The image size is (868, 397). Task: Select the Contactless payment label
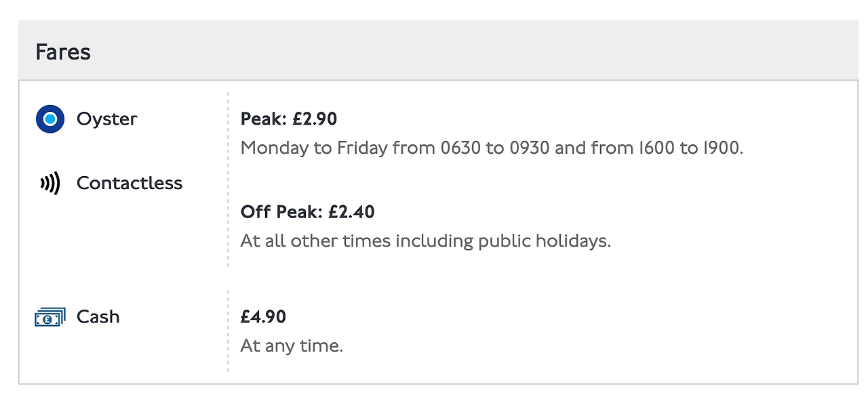pyautogui.click(x=130, y=183)
